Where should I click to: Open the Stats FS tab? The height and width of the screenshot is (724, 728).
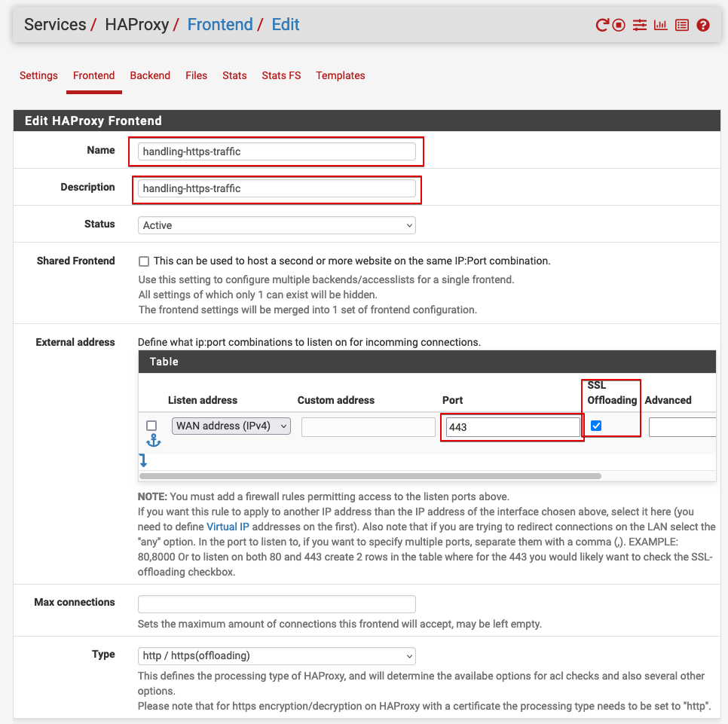pos(281,75)
